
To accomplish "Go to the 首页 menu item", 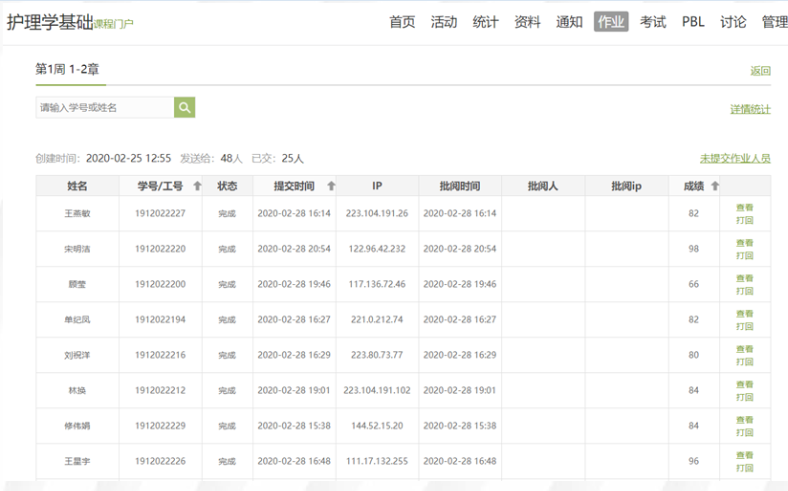I will click(402, 22).
